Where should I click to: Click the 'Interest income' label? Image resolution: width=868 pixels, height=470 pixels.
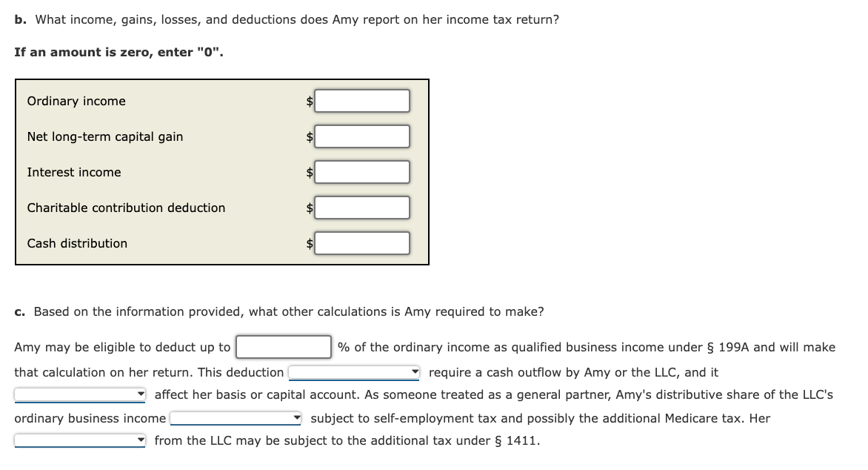[x=74, y=173]
